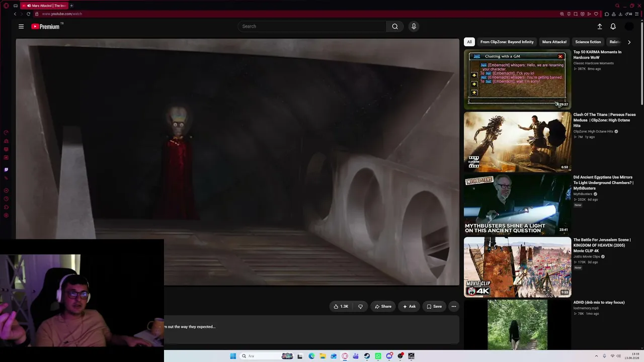Open the YouTube upload/create icon
644x362 pixels.
pyautogui.click(x=600, y=27)
